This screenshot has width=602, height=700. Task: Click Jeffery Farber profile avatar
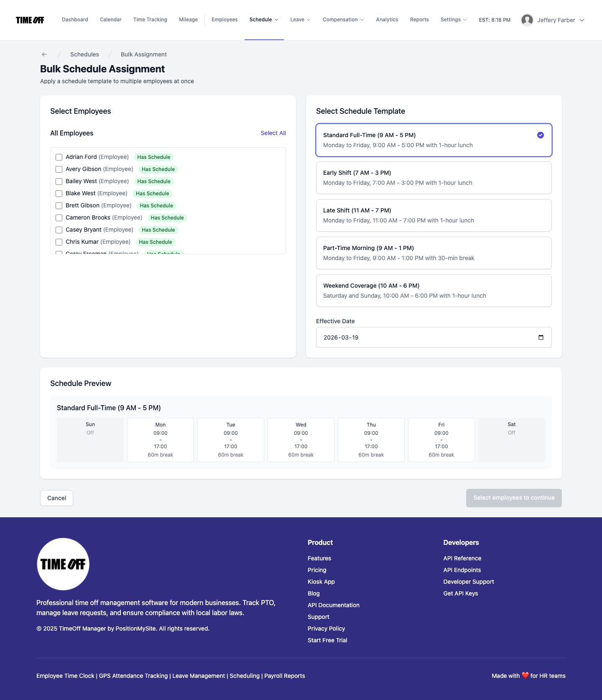527,20
